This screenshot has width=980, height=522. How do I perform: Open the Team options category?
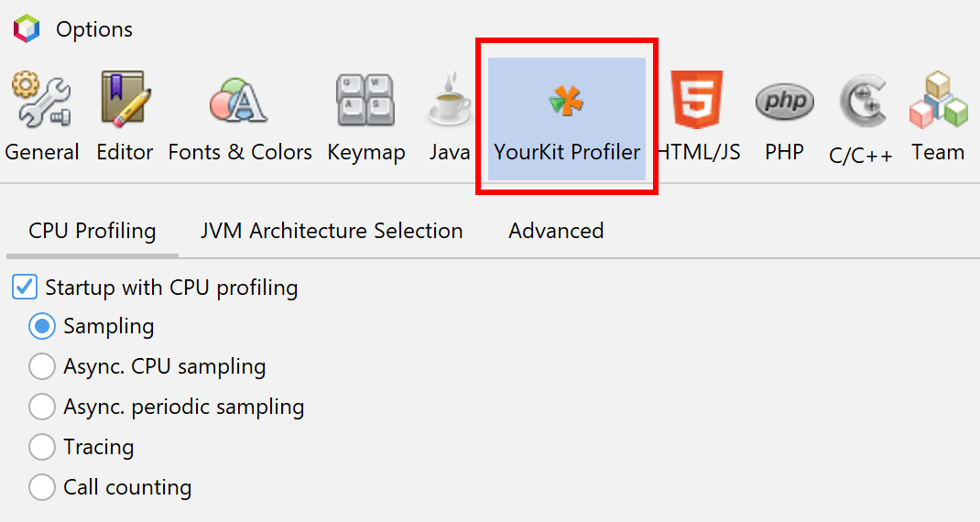pyautogui.click(x=938, y=119)
